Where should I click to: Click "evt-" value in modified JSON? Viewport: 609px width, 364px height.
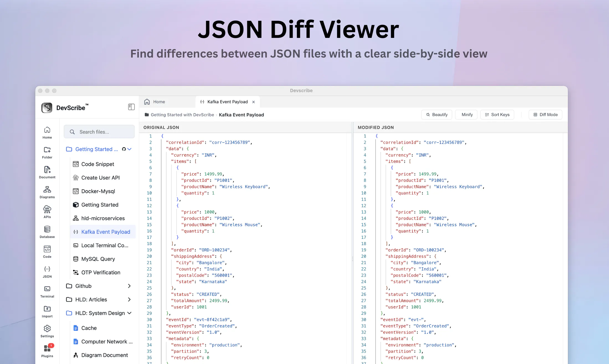tap(416, 320)
